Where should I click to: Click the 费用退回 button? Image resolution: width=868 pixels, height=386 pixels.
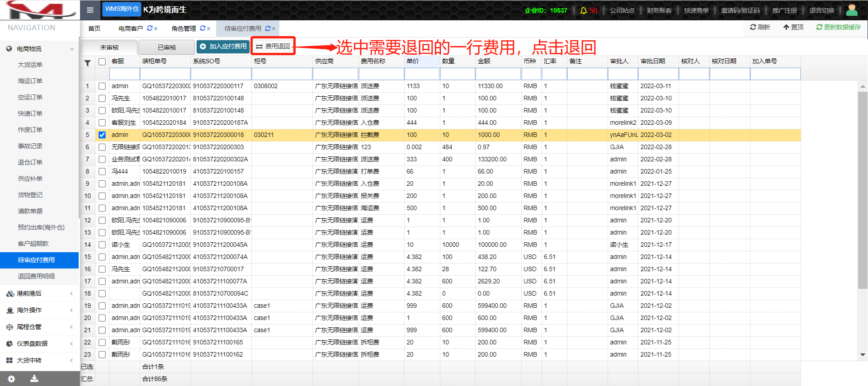[273, 46]
